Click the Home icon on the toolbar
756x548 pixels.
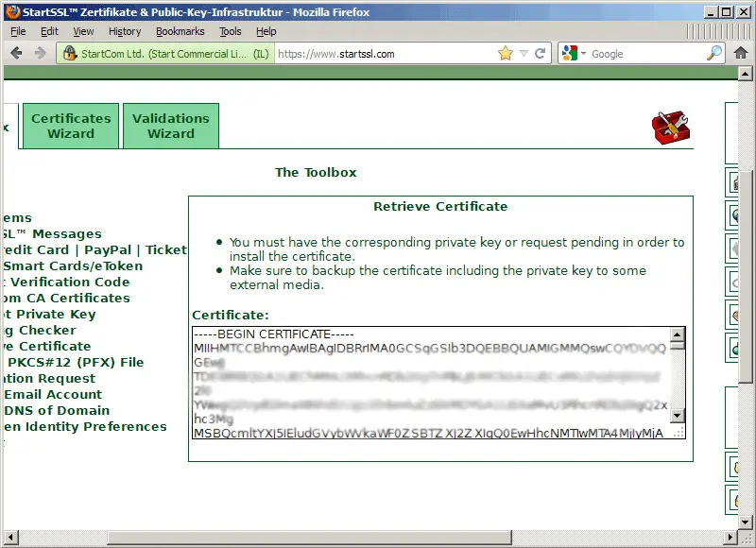click(x=741, y=53)
